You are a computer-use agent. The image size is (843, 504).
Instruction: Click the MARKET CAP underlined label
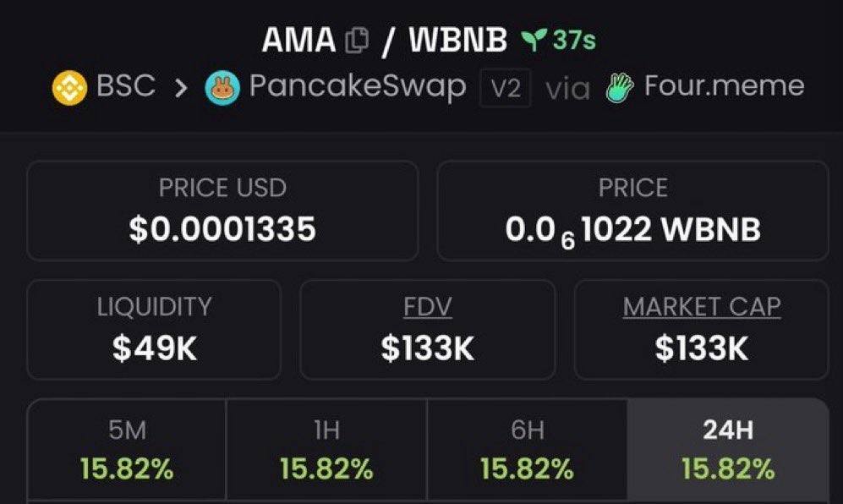click(x=702, y=307)
